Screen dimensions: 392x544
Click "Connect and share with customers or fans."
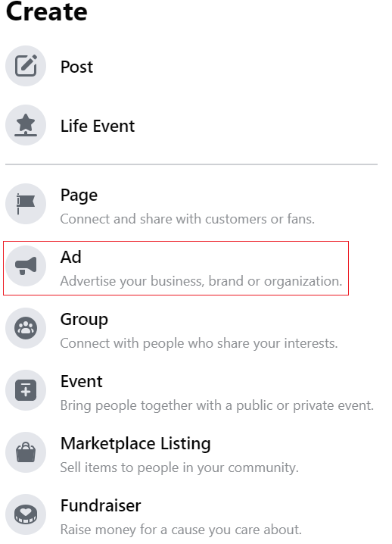(x=187, y=219)
